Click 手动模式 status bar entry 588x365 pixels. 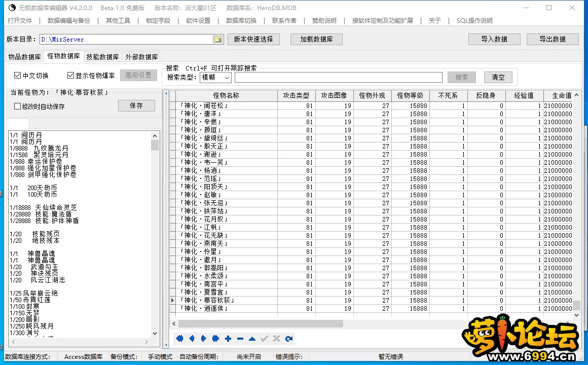160,356
